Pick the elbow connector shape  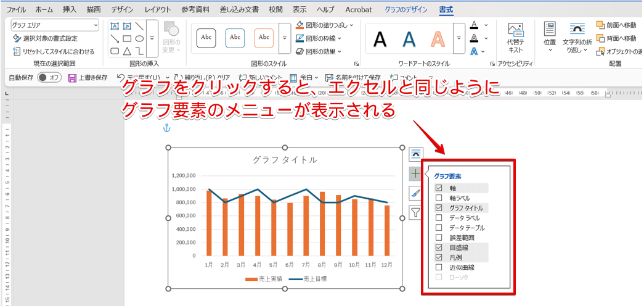[x=139, y=51]
